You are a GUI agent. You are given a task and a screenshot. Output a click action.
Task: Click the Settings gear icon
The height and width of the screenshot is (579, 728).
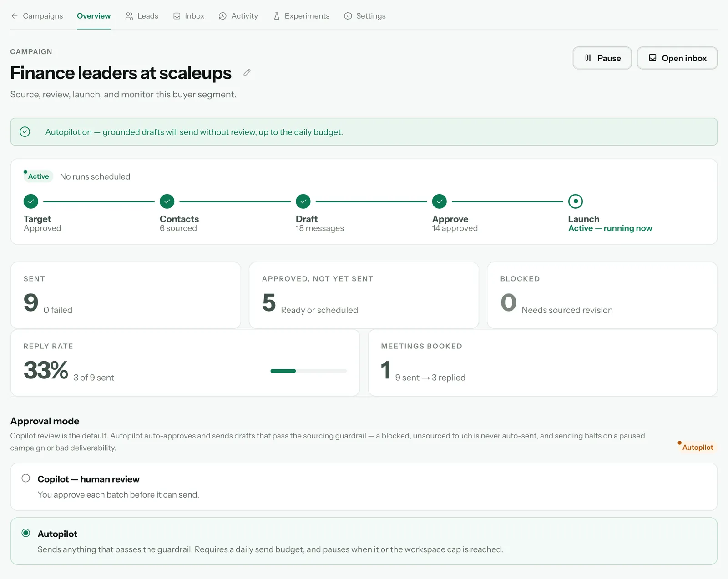[348, 16]
